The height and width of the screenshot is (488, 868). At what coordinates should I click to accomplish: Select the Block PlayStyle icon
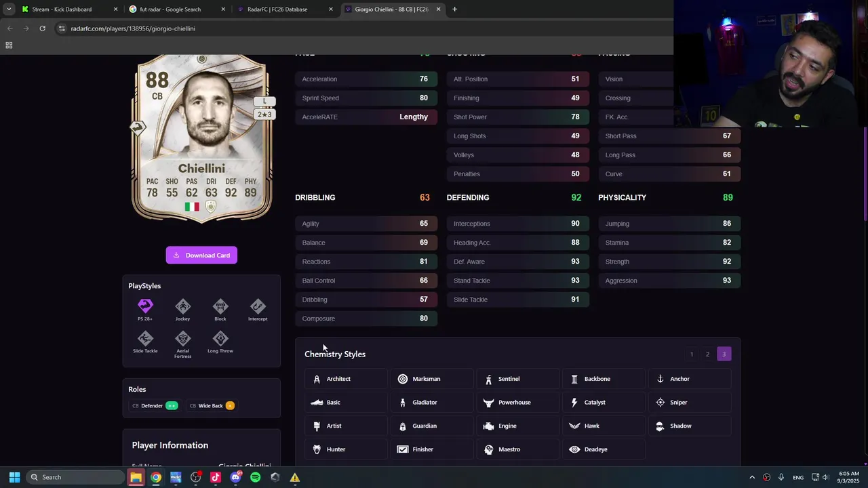click(220, 306)
